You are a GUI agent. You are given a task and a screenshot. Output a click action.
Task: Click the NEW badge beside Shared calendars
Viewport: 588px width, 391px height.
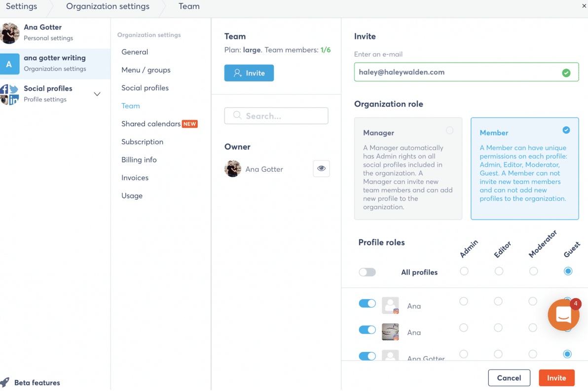pyautogui.click(x=190, y=124)
